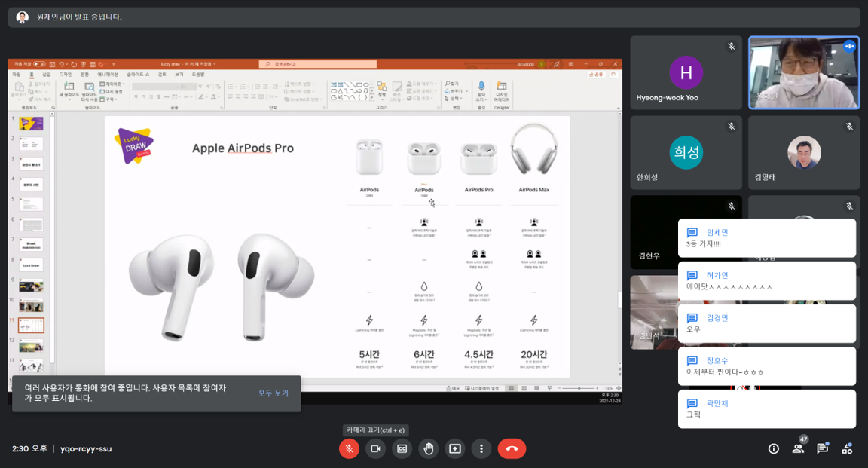This screenshot has height=468, width=868.
Task: Expand the 구역 section dropdown
Action: click(108, 99)
